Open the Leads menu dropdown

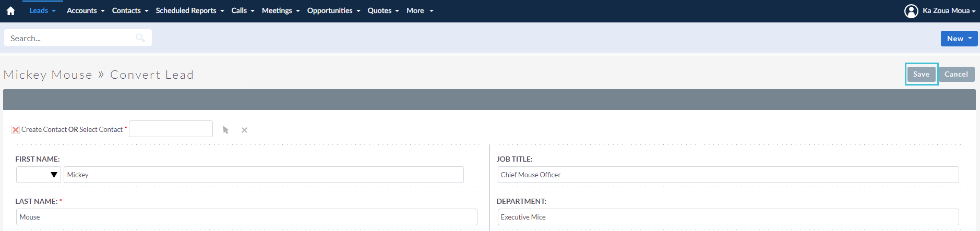click(x=43, y=10)
